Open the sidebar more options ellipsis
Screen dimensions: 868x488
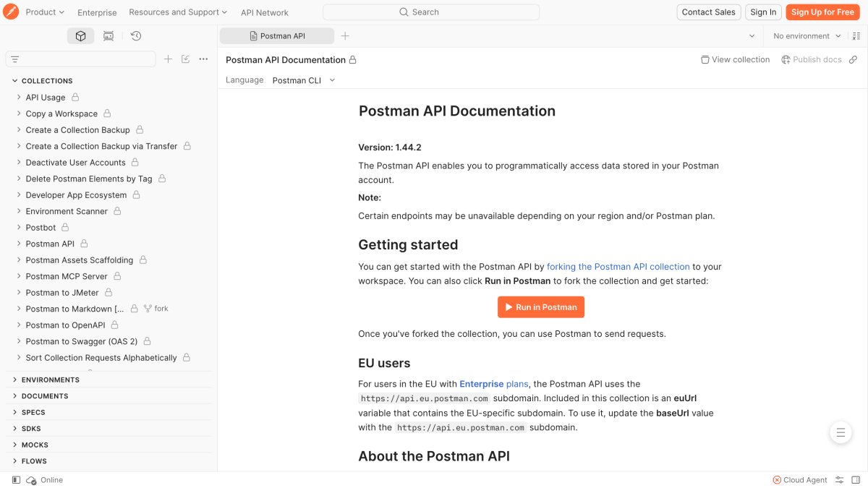click(x=203, y=59)
